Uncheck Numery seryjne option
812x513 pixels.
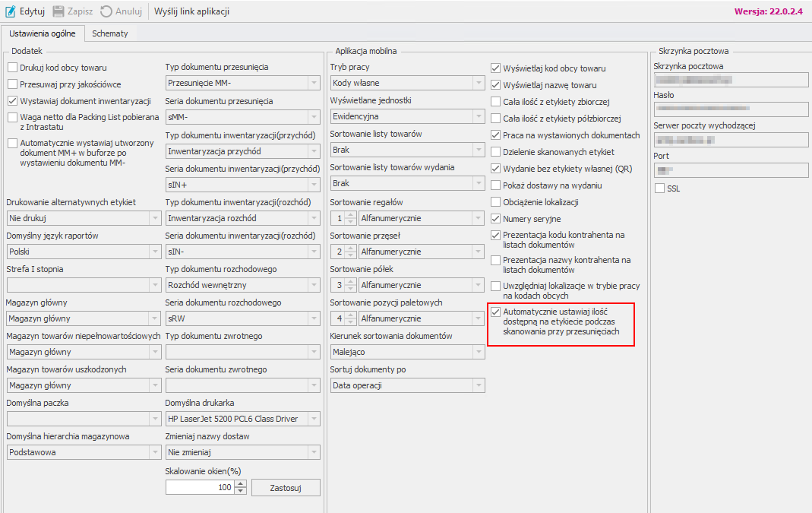[496, 219]
